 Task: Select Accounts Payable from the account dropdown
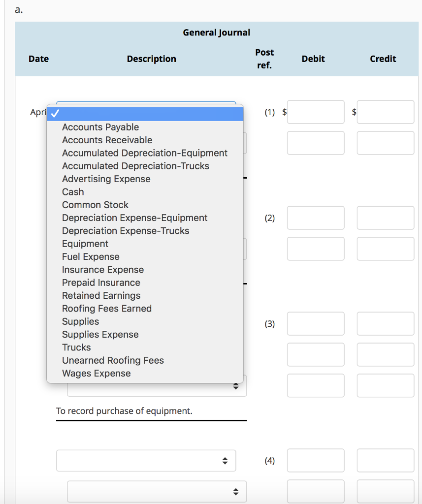coord(100,127)
